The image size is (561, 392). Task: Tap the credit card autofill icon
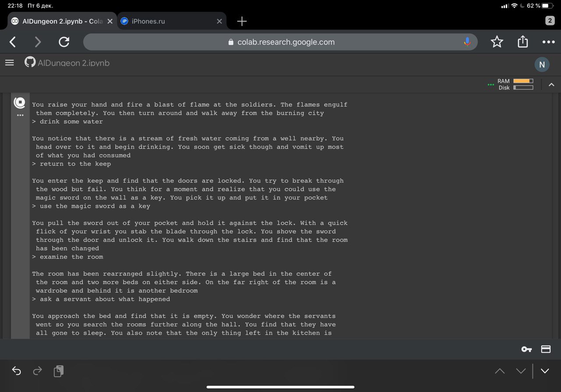546,349
